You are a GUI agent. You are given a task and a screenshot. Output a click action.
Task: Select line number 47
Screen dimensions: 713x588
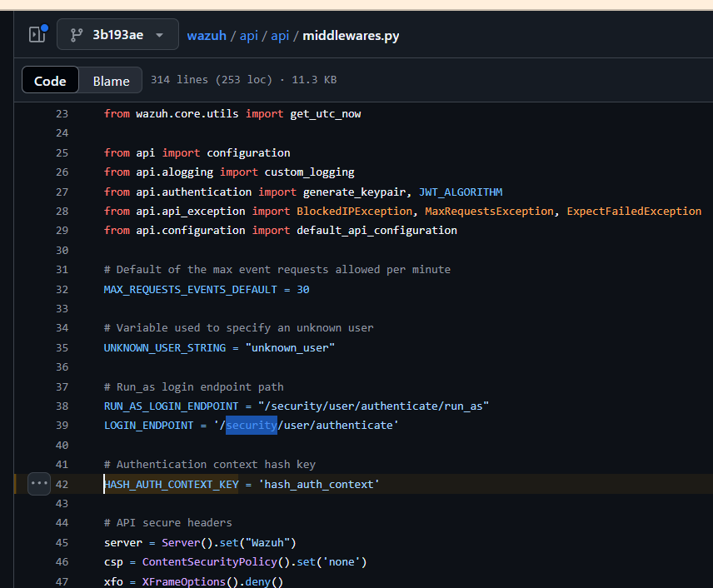point(62,581)
